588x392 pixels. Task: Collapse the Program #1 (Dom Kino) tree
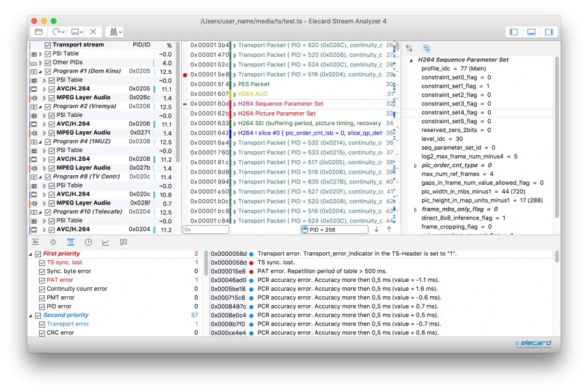[39, 71]
